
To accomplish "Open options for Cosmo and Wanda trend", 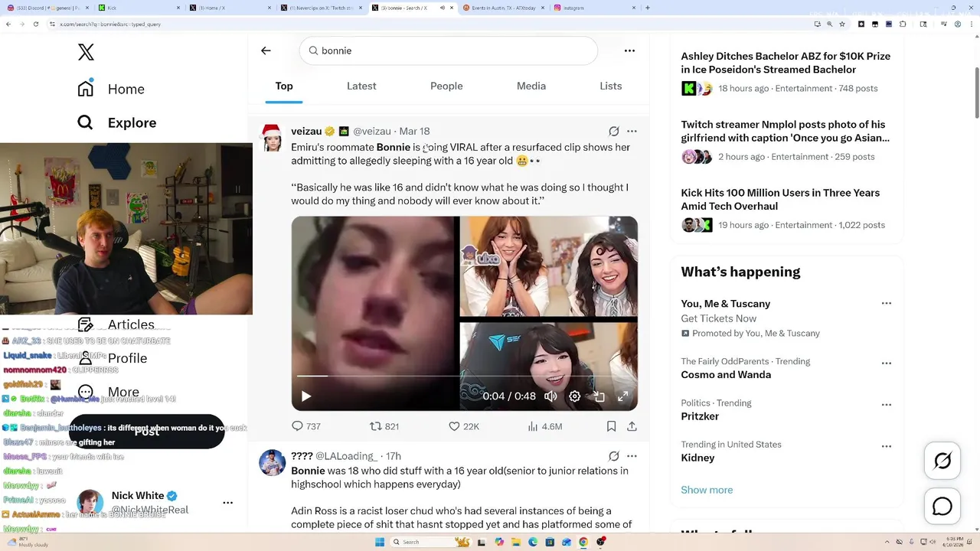I will point(887,364).
